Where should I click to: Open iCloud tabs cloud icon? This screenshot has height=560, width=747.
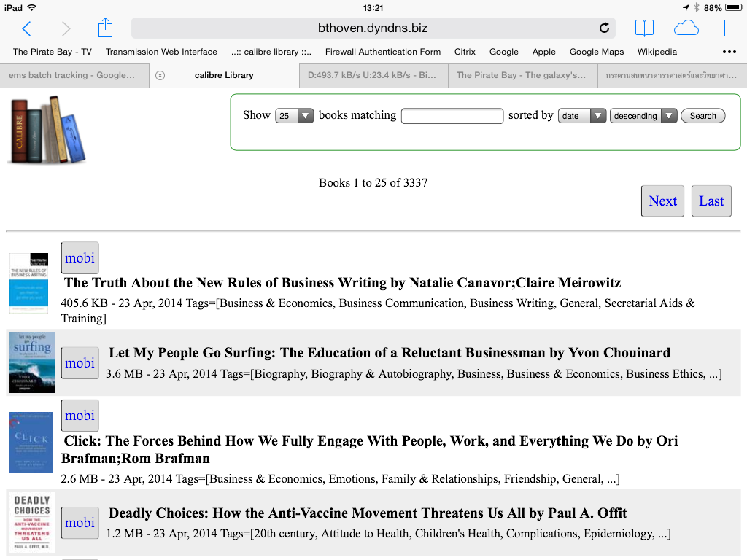point(686,28)
